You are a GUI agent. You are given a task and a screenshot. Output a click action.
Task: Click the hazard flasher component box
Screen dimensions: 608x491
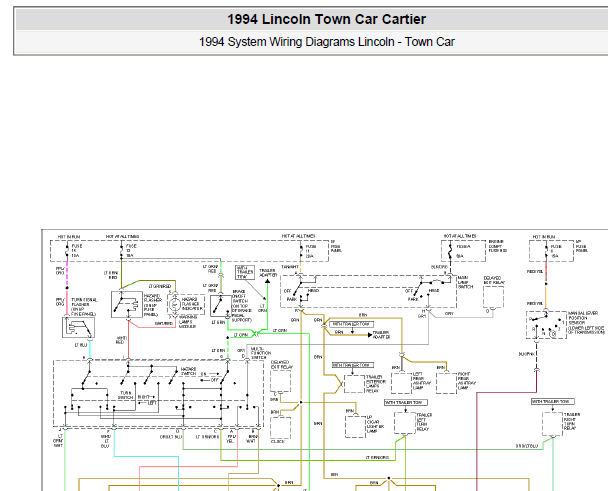click(x=127, y=304)
